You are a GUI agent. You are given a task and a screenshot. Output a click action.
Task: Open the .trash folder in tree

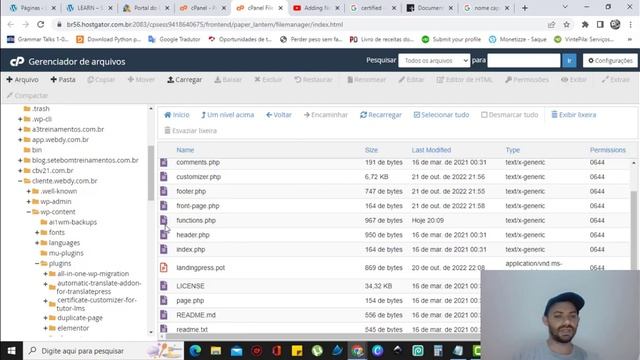tap(37, 109)
